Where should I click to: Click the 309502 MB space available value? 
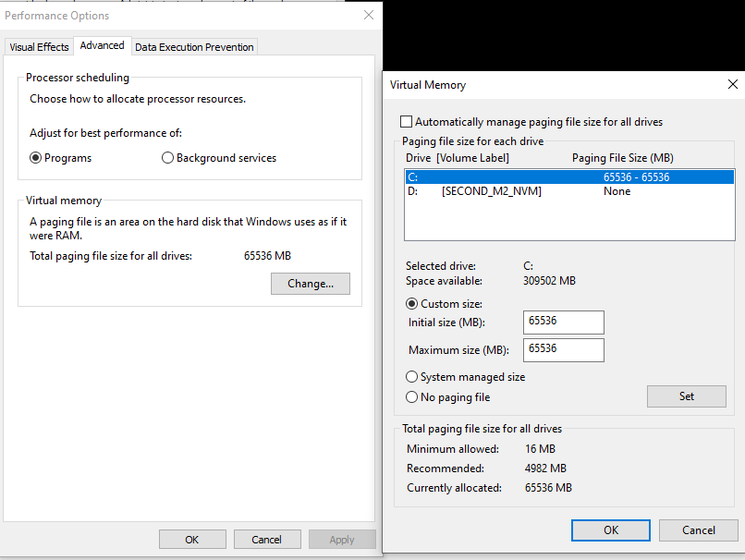point(549,281)
